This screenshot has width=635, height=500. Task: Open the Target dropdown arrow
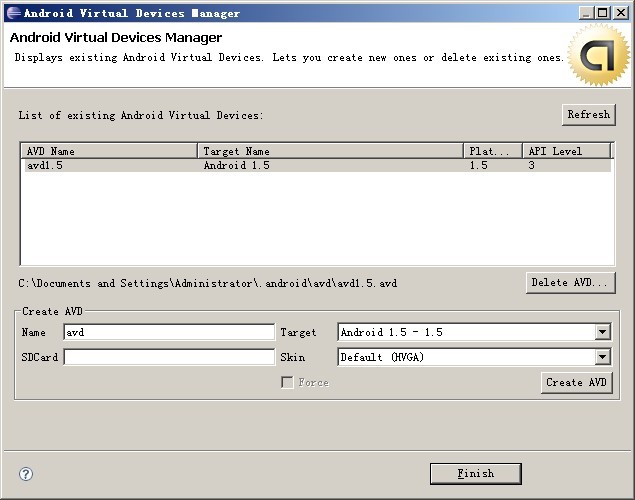click(603, 332)
